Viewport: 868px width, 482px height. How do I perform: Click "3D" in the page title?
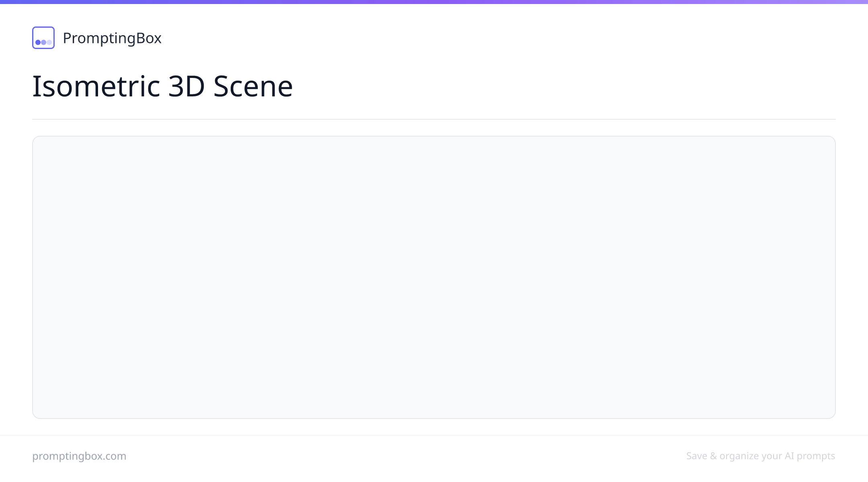coord(186,86)
